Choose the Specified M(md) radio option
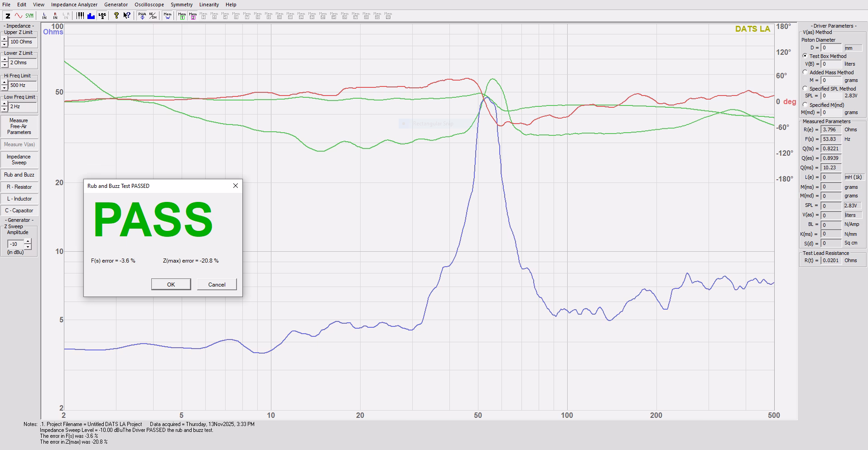868x450 pixels. pos(805,105)
